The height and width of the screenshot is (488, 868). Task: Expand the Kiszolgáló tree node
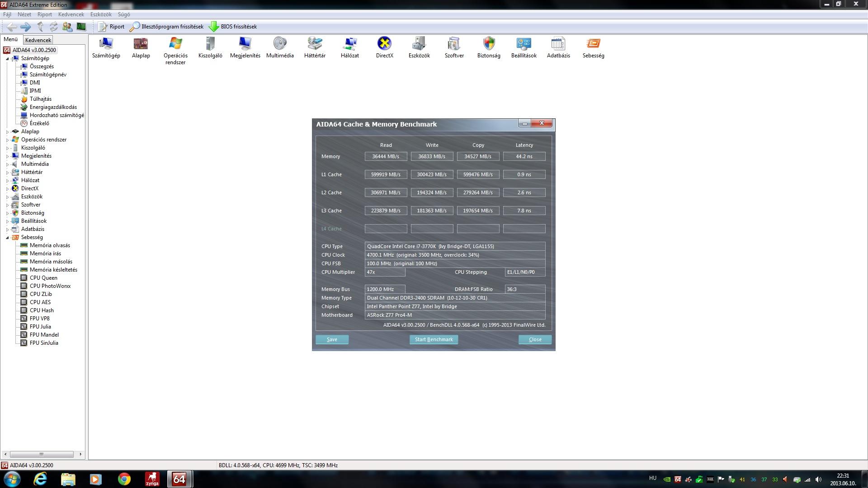pyautogui.click(x=7, y=148)
